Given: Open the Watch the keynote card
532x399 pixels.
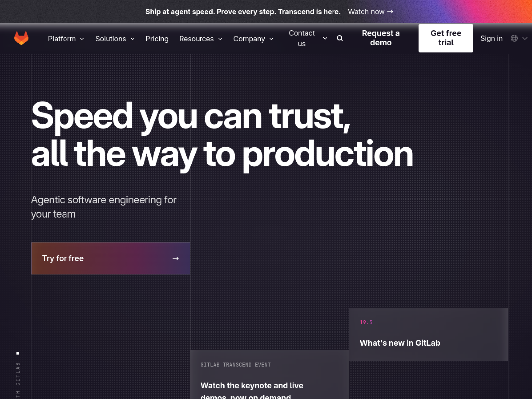Looking at the screenshot, I should (x=270, y=375).
